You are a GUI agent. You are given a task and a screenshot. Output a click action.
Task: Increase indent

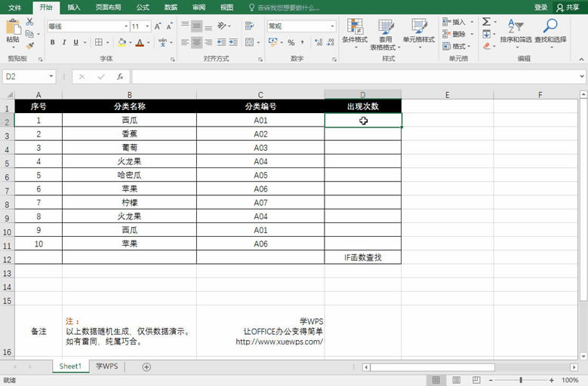(233, 42)
